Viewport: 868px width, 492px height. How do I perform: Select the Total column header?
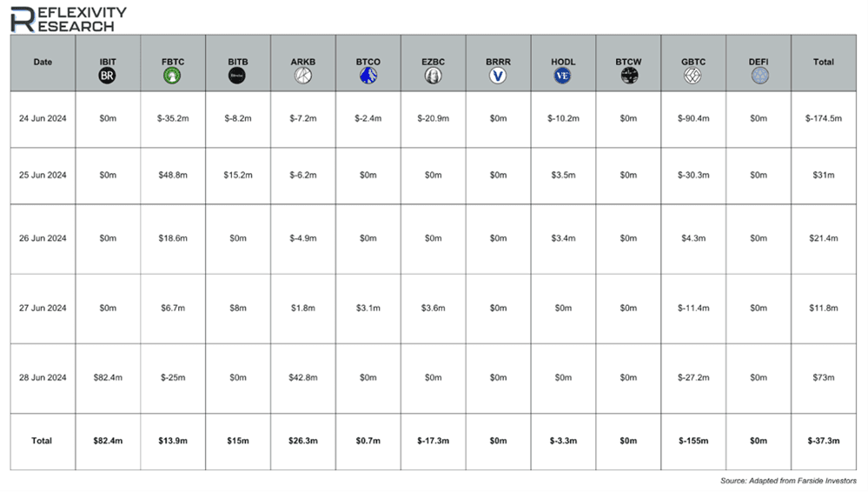coord(823,63)
